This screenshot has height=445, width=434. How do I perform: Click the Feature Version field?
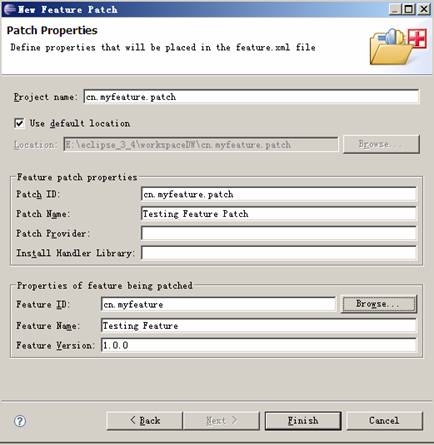259,345
